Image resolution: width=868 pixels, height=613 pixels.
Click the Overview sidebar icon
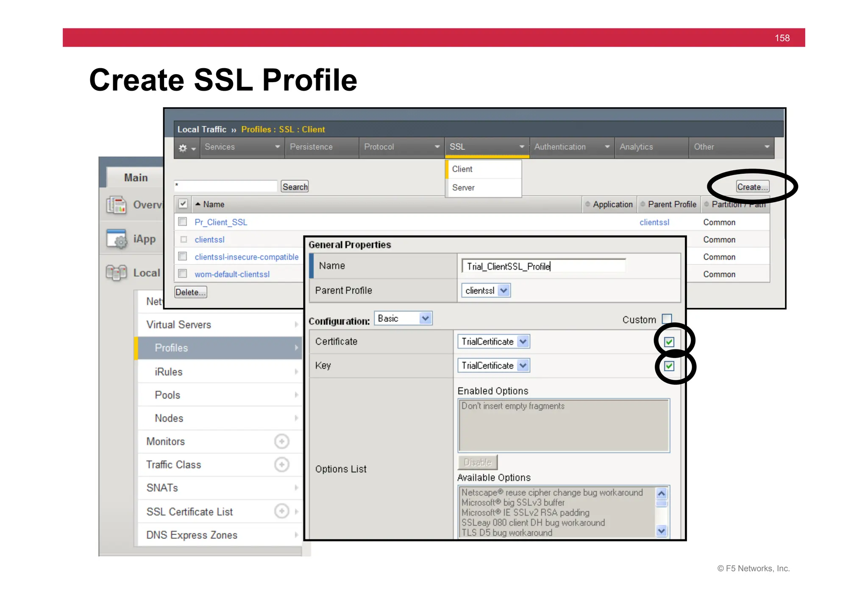(x=116, y=205)
